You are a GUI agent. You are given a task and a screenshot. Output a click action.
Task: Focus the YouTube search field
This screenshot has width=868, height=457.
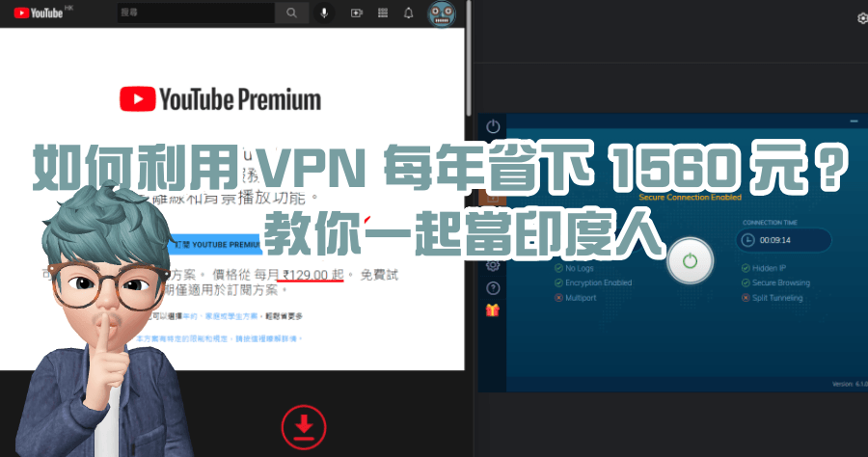[x=196, y=13]
